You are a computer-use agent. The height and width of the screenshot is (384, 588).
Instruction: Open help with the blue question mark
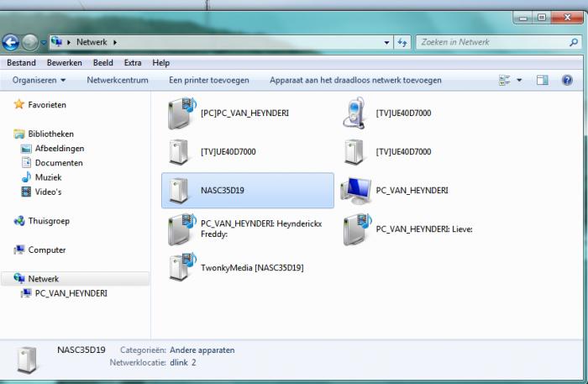(567, 80)
